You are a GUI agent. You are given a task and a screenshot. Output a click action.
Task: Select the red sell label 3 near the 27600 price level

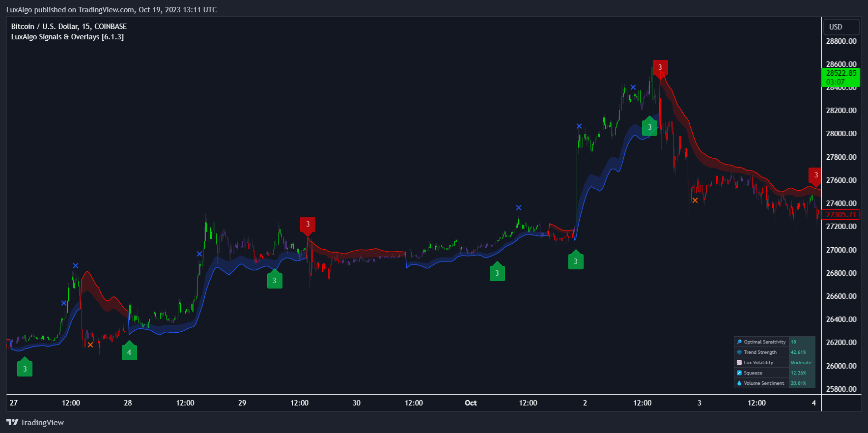click(815, 176)
